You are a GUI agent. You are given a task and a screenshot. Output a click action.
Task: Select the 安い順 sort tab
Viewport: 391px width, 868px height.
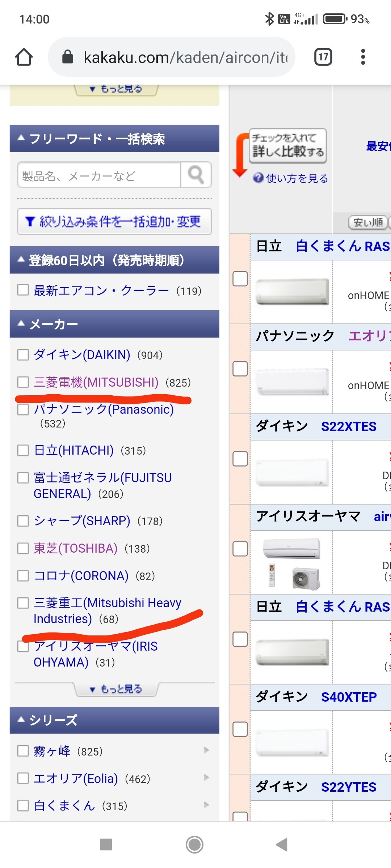368,222
